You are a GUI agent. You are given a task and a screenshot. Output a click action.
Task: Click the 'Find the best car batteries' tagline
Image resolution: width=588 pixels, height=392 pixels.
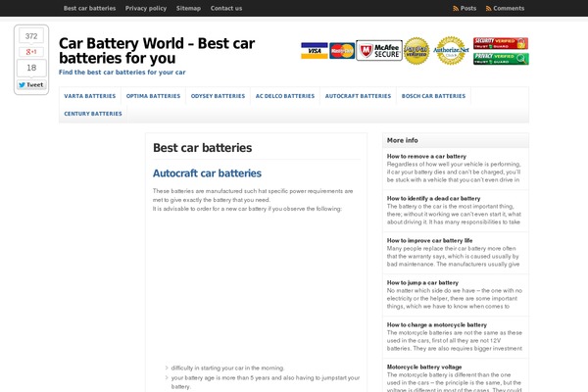click(x=122, y=72)
